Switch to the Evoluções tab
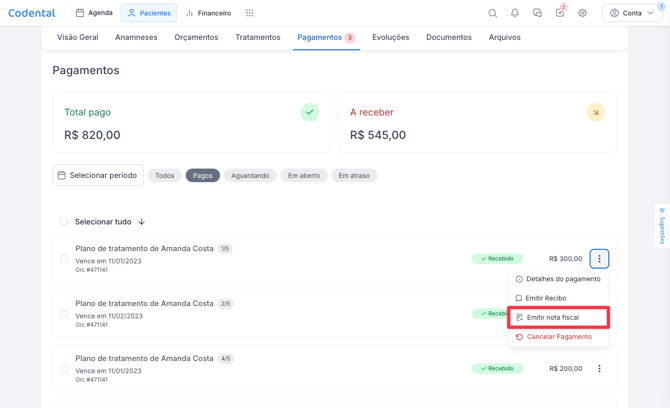Viewport: 670px width, 408px height. pos(391,37)
